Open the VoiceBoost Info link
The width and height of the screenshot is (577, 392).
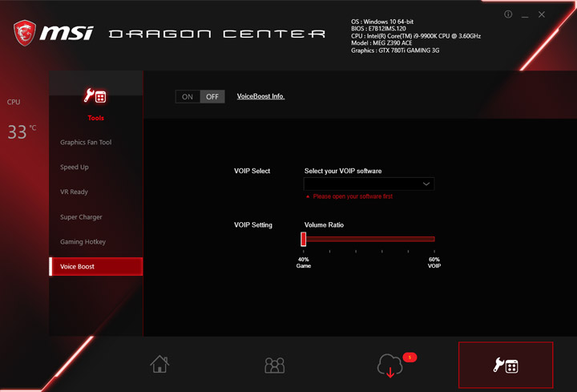260,96
